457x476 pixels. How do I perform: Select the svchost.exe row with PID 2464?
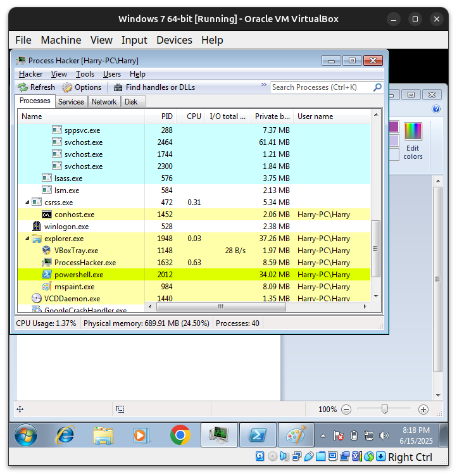[194, 142]
